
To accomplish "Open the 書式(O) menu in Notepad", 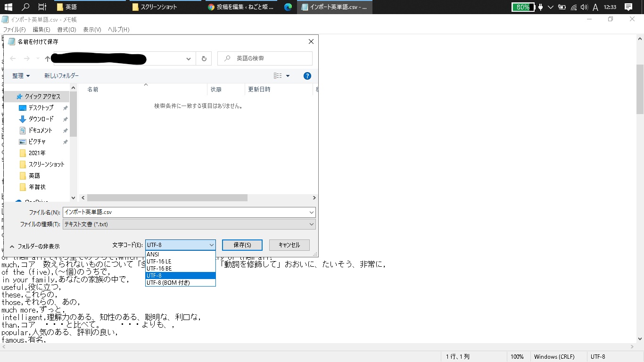I will click(66, 30).
